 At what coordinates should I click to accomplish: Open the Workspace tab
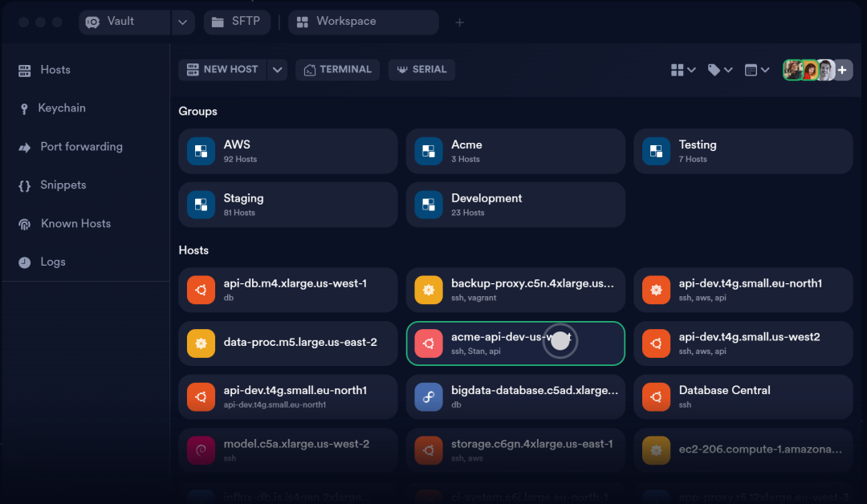click(x=364, y=22)
